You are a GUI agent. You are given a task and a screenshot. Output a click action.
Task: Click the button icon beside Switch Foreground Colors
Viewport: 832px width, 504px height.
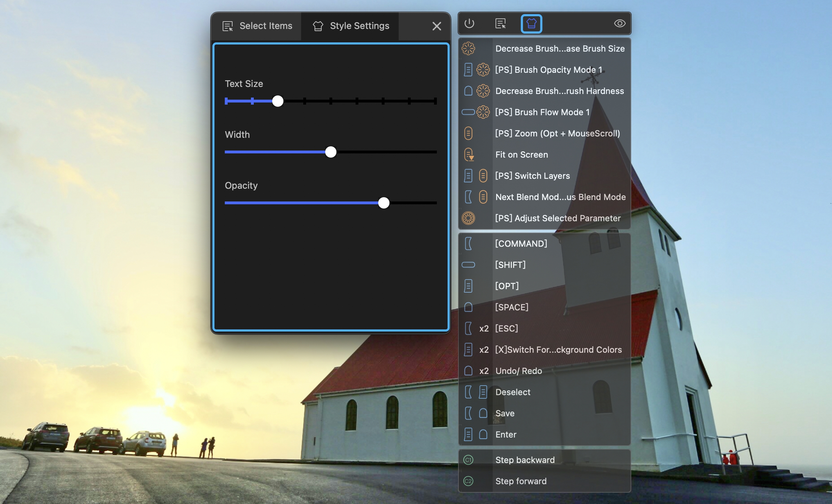468,350
